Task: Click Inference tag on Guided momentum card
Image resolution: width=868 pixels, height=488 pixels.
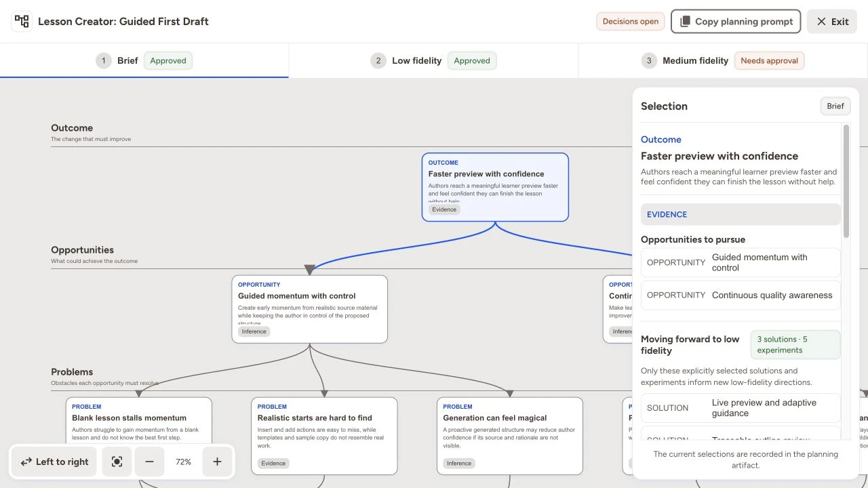Action: [254, 331]
